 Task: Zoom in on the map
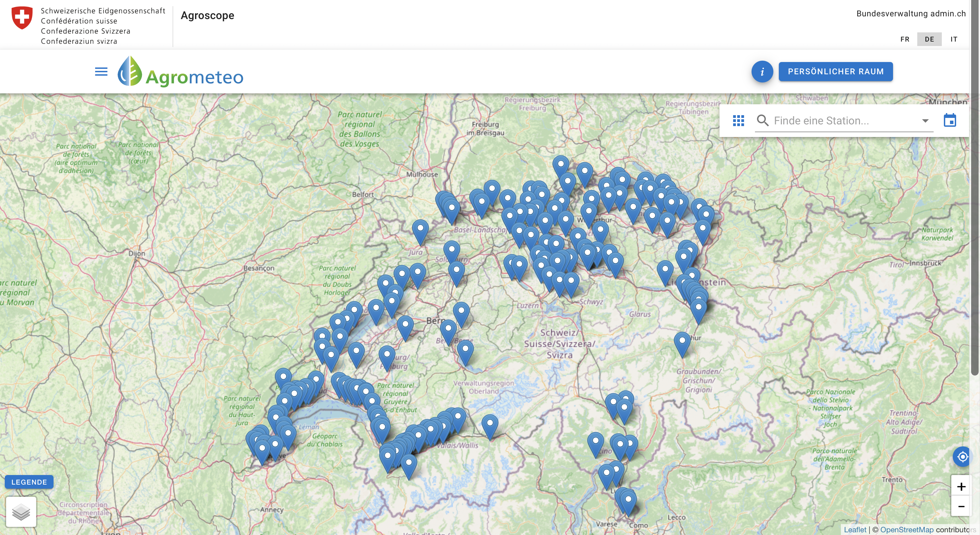point(961,486)
